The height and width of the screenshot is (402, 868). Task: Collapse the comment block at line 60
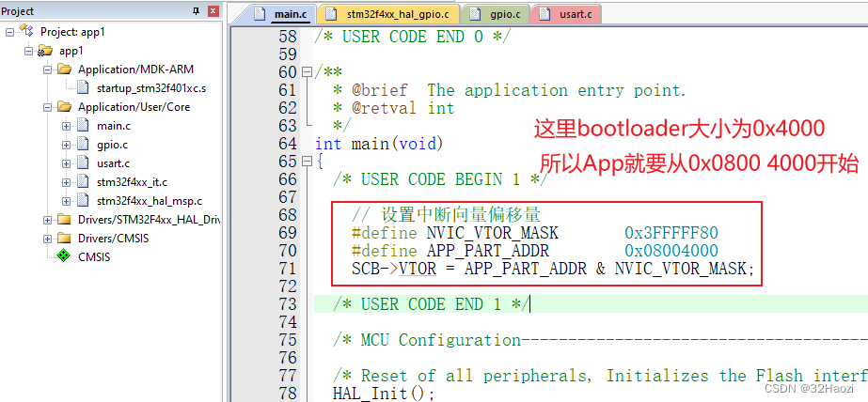pyautogui.click(x=307, y=72)
